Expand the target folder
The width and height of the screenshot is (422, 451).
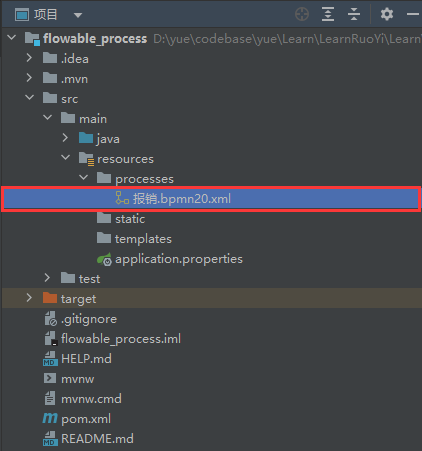click(29, 298)
